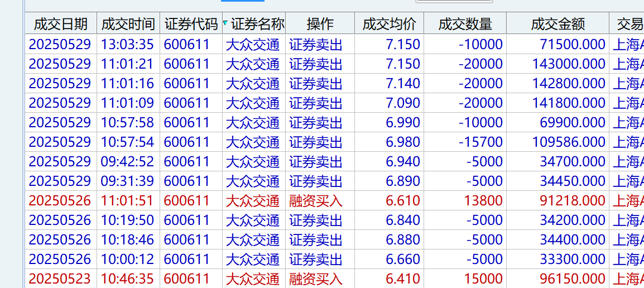The image size is (644, 288).
Task: Click average price 6.890
Action: click(403, 181)
